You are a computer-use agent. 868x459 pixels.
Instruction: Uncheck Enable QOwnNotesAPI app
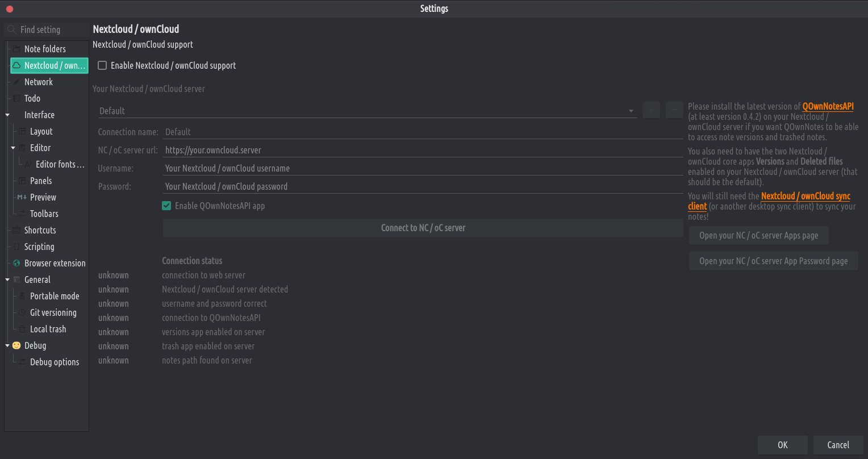coord(166,206)
